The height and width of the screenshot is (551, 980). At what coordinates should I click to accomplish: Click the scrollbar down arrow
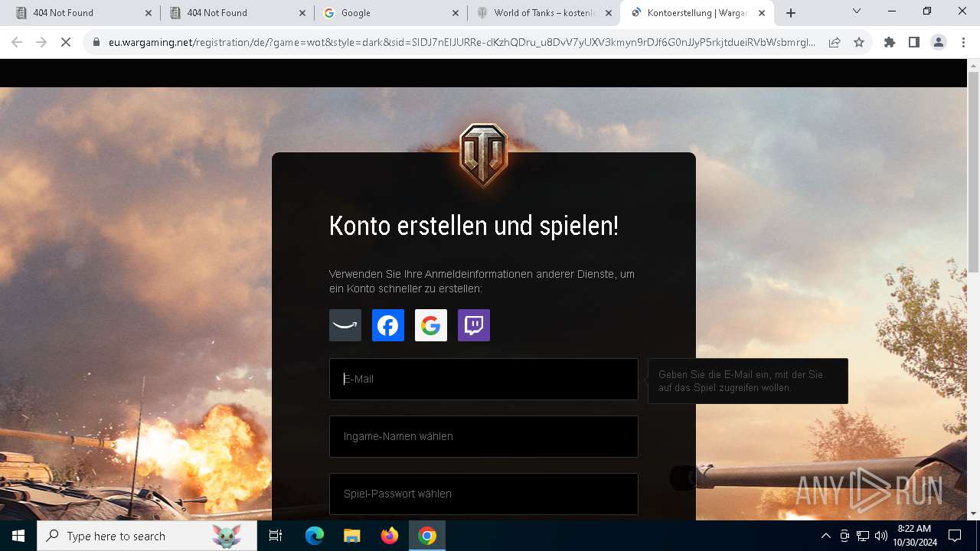(x=974, y=514)
